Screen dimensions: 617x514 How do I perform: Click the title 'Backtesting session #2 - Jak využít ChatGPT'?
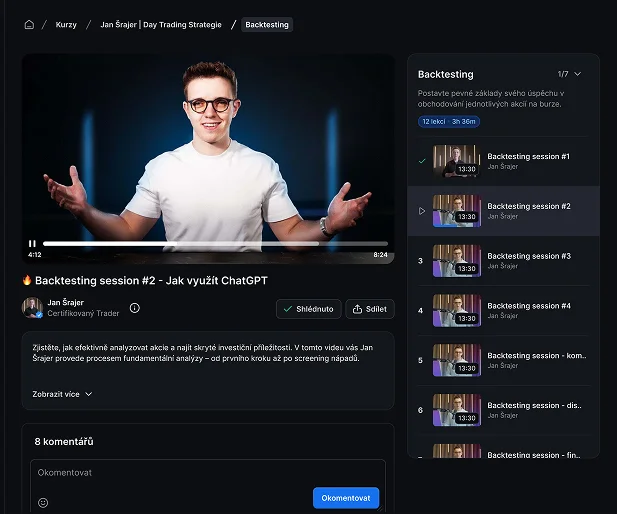[151, 281]
